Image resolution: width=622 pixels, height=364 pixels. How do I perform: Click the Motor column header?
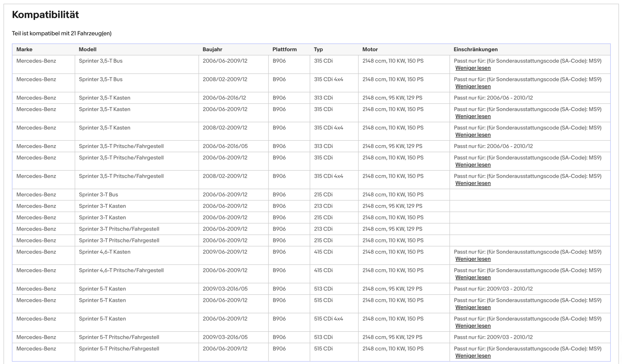(x=370, y=49)
